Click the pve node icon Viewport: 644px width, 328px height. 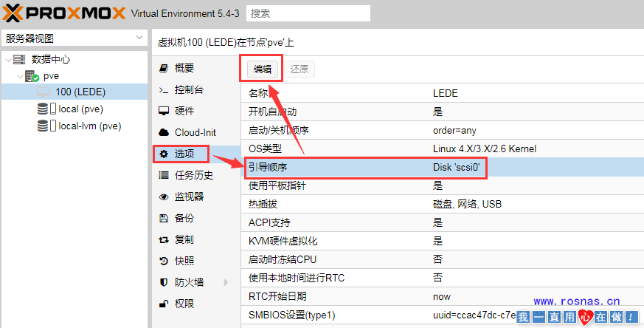32,76
